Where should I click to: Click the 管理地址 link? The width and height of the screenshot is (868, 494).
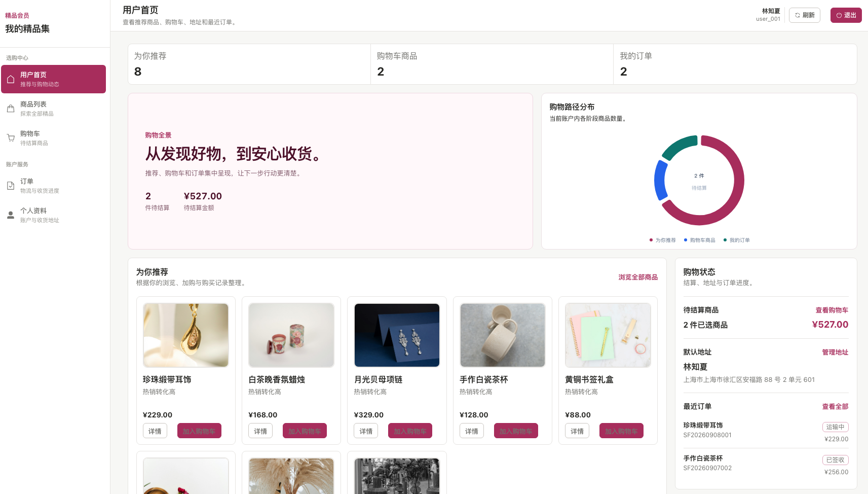(x=835, y=352)
